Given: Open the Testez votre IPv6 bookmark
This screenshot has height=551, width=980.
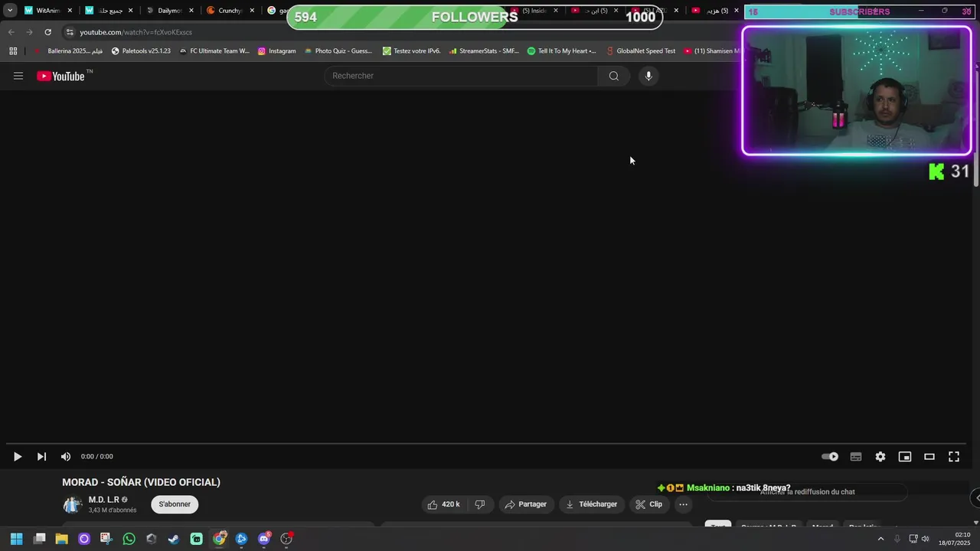Looking at the screenshot, I should pos(411,51).
